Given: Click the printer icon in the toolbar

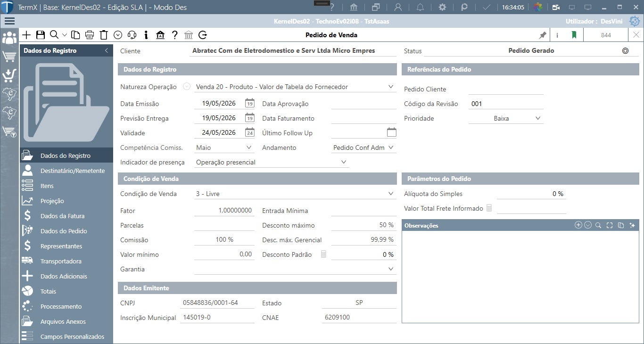Looking at the screenshot, I should coord(90,35).
